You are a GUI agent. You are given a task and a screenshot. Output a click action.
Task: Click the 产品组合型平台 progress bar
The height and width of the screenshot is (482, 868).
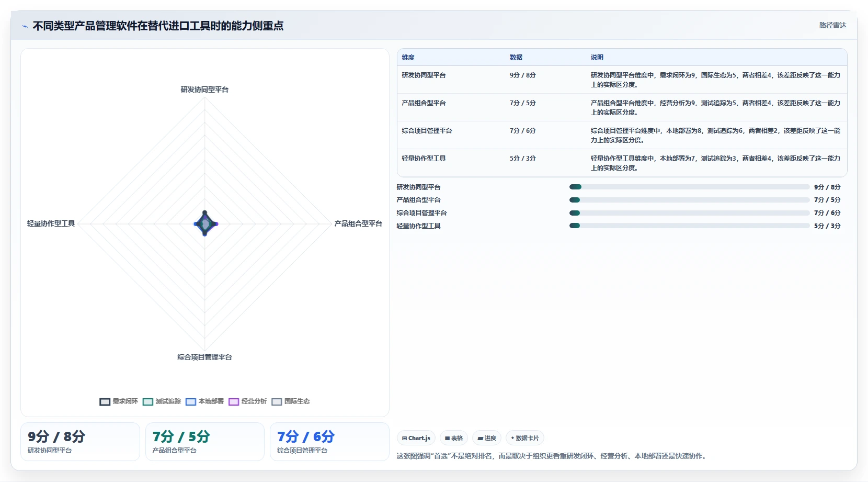tap(689, 200)
